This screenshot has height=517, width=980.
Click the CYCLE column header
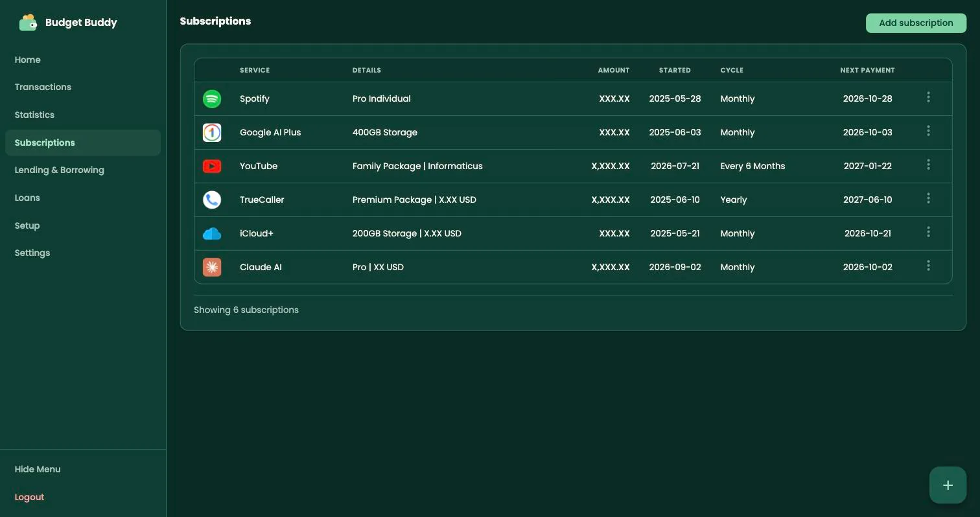tap(732, 70)
